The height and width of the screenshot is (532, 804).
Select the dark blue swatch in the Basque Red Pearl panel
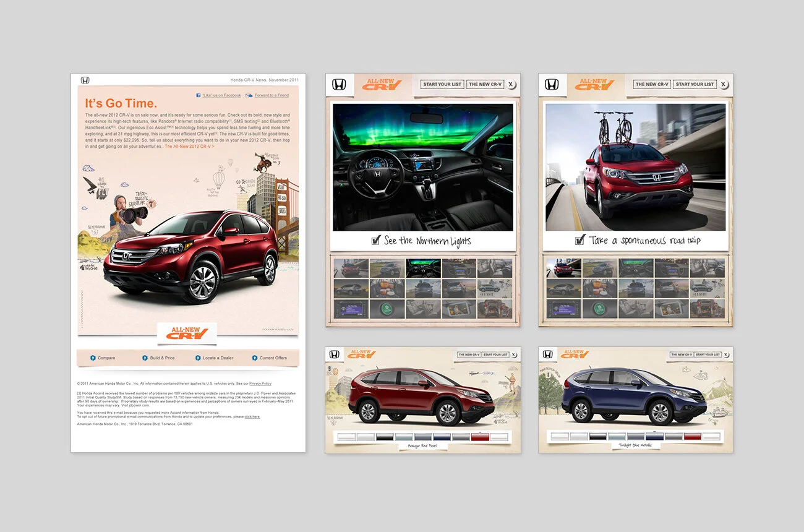click(x=442, y=437)
